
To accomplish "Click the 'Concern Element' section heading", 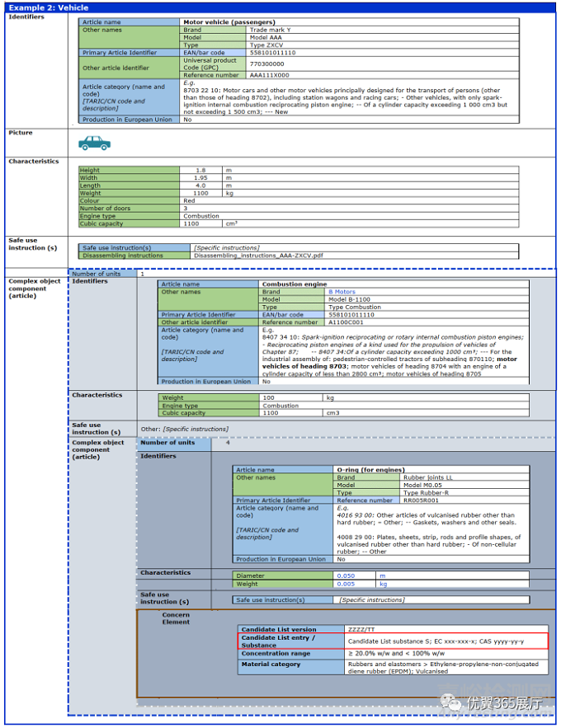I will pos(176,618).
